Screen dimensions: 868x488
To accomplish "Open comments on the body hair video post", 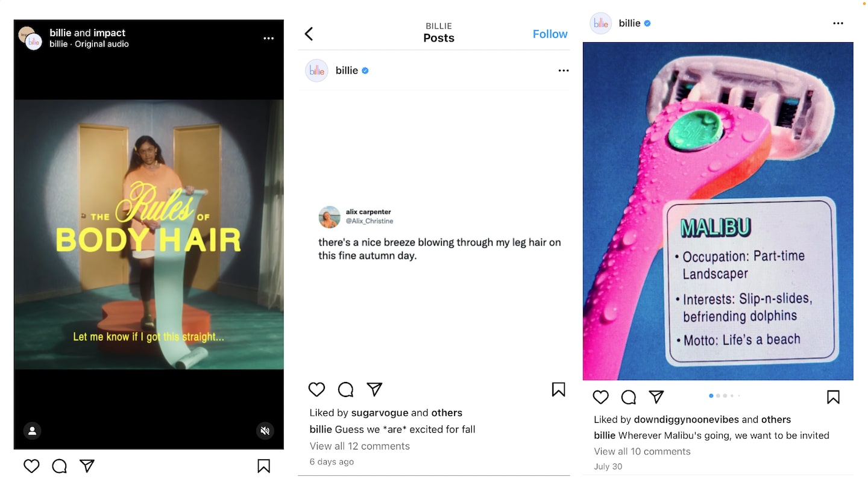I will (x=59, y=466).
